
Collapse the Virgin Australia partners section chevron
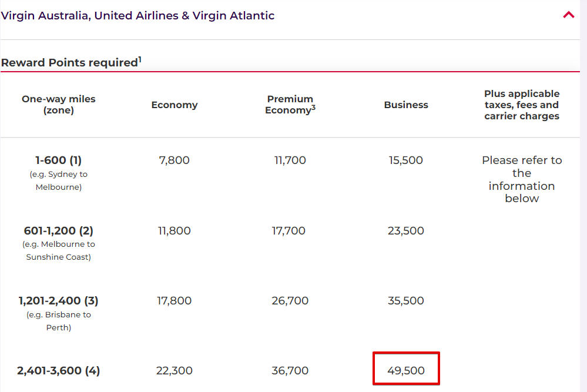tap(569, 15)
